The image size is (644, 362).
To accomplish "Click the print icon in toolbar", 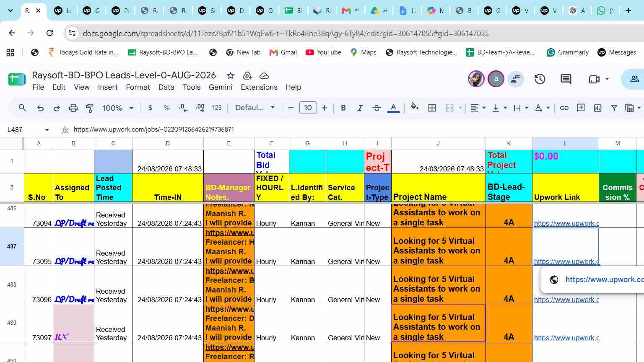I will click(x=73, y=108).
